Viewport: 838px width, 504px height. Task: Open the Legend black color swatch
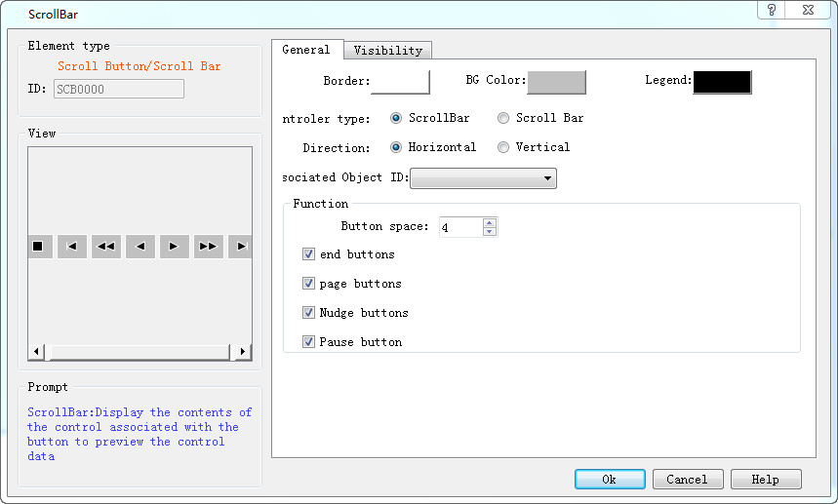722,82
